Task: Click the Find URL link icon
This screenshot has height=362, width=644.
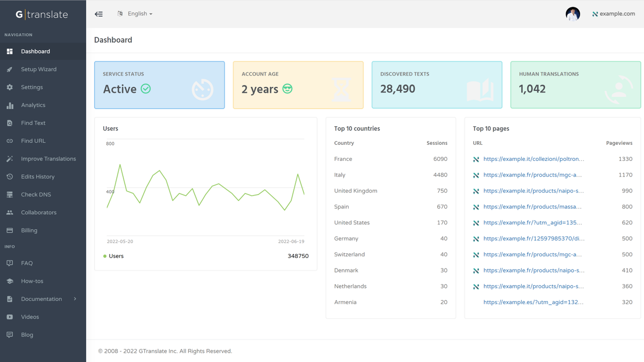Action: [x=10, y=141]
